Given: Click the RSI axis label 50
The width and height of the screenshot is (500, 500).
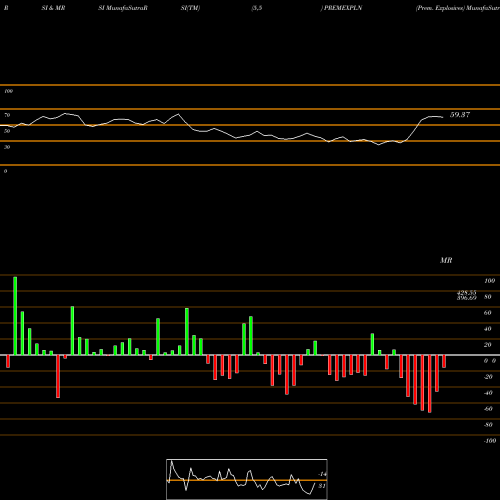Looking at the screenshot, I should (7, 131).
